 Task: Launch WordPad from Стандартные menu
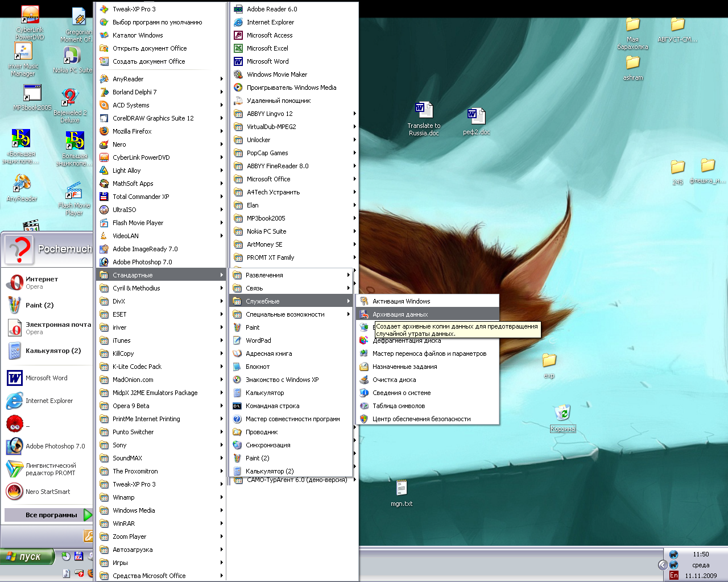pos(291,340)
